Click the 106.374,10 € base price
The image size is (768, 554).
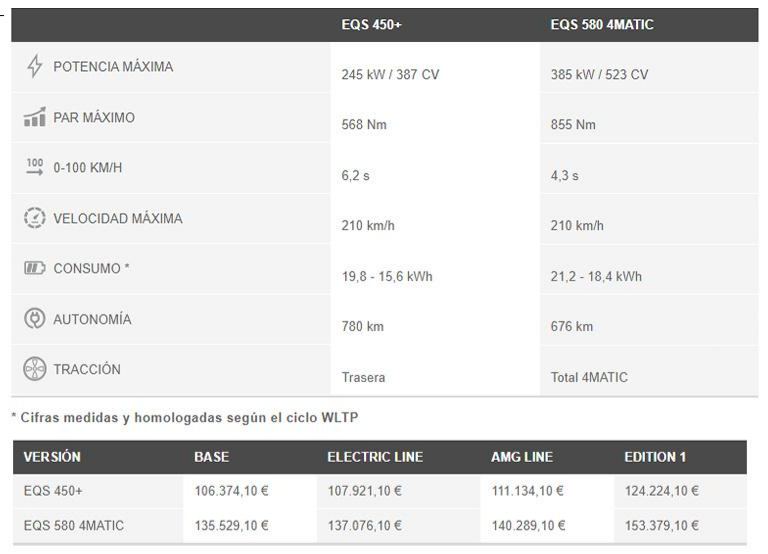point(231,491)
